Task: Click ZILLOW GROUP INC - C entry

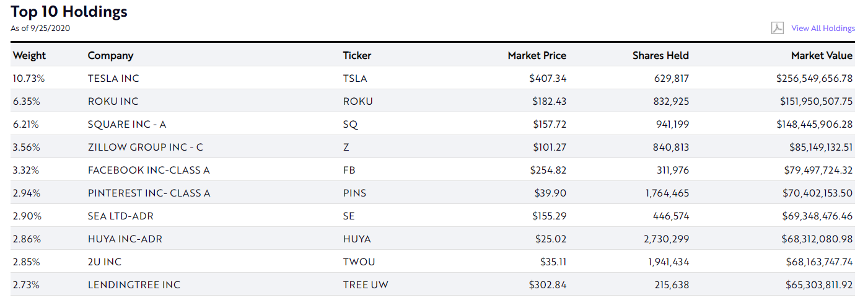Action: coord(146,147)
